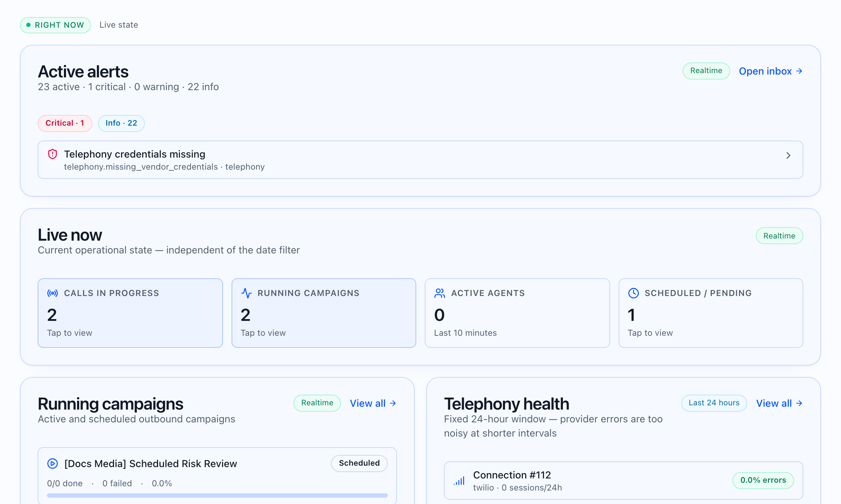Open the Connection #112 row

point(624,481)
